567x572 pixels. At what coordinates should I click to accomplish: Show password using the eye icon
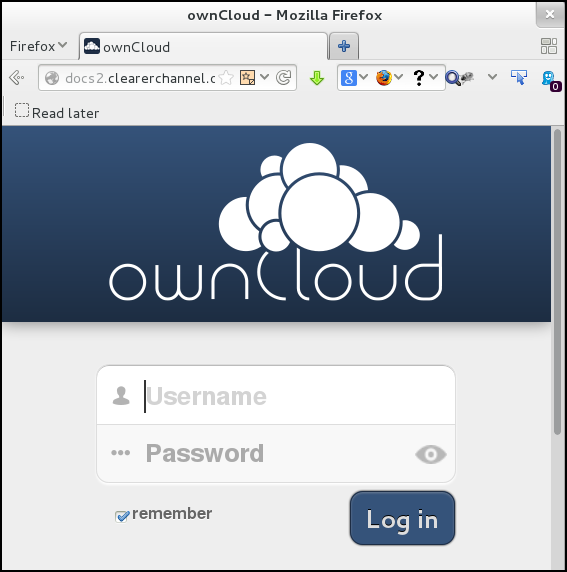431,455
